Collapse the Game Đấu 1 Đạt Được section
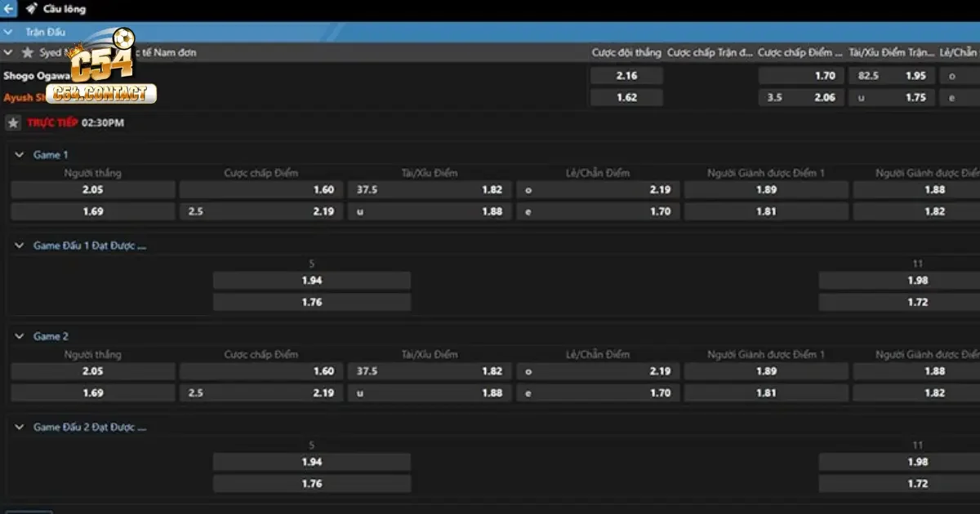980x514 pixels. 20,246
